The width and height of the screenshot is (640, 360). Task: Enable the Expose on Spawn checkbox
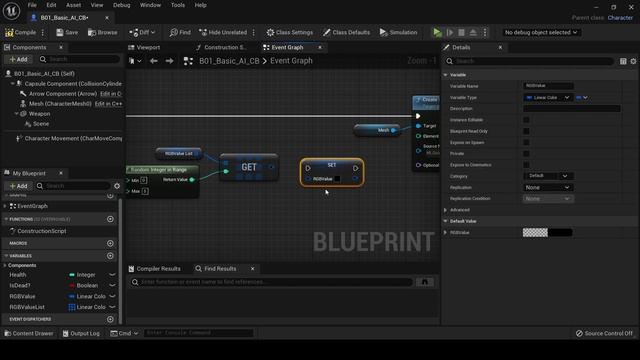point(526,142)
